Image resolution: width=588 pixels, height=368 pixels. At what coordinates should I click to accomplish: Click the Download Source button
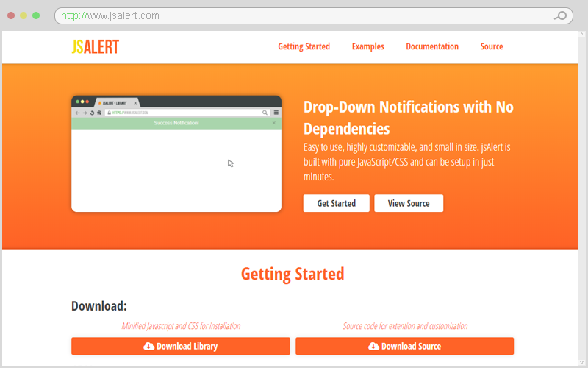click(x=404, y=346)
